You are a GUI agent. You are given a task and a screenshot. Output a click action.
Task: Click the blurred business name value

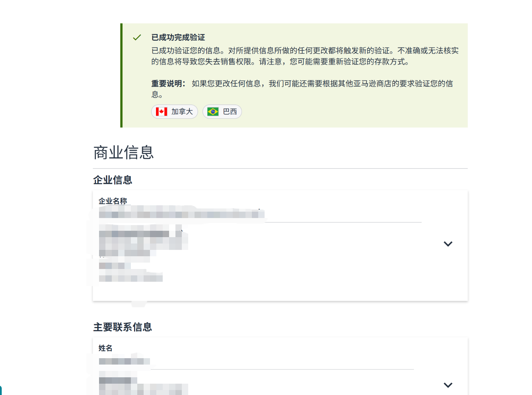tap(181, 214)
